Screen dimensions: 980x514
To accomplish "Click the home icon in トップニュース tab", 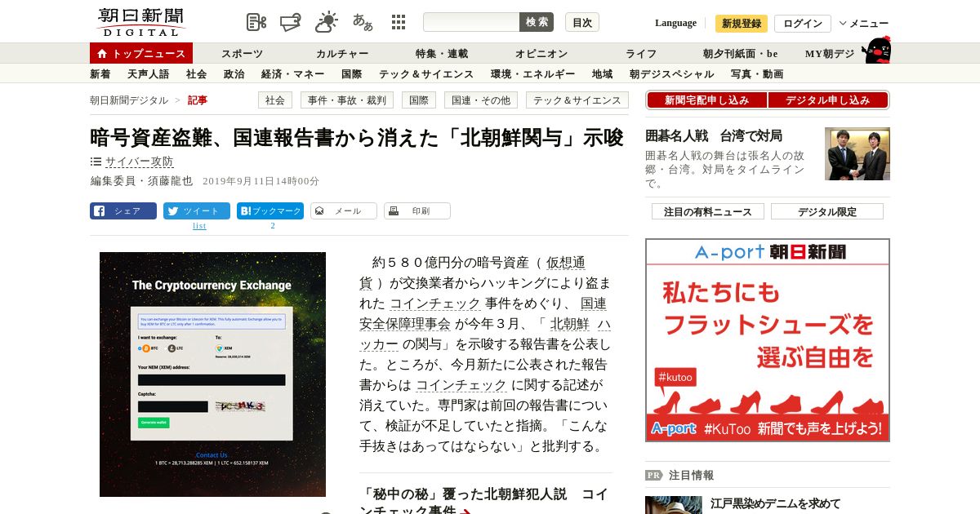I will [101, 54].
